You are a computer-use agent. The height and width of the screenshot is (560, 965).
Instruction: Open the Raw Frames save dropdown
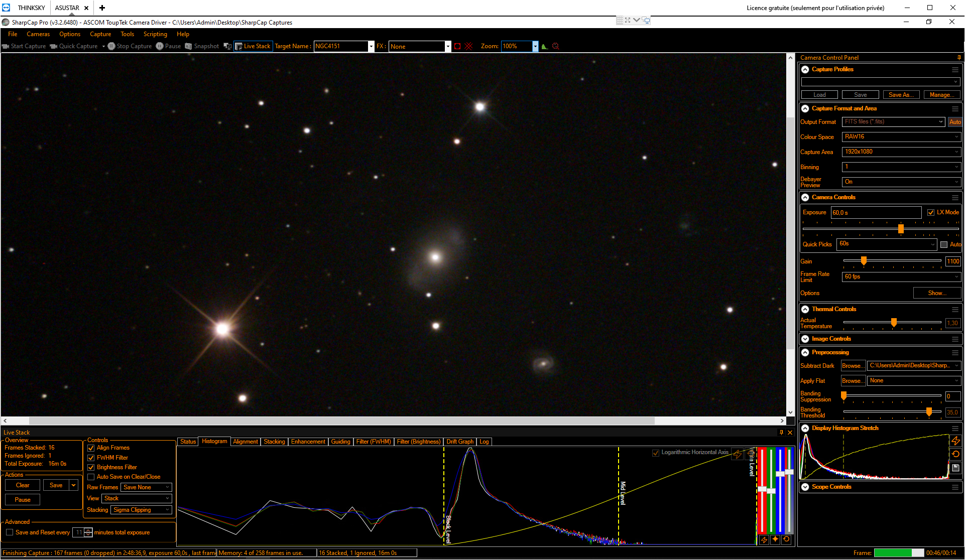(x=146, y=487)
